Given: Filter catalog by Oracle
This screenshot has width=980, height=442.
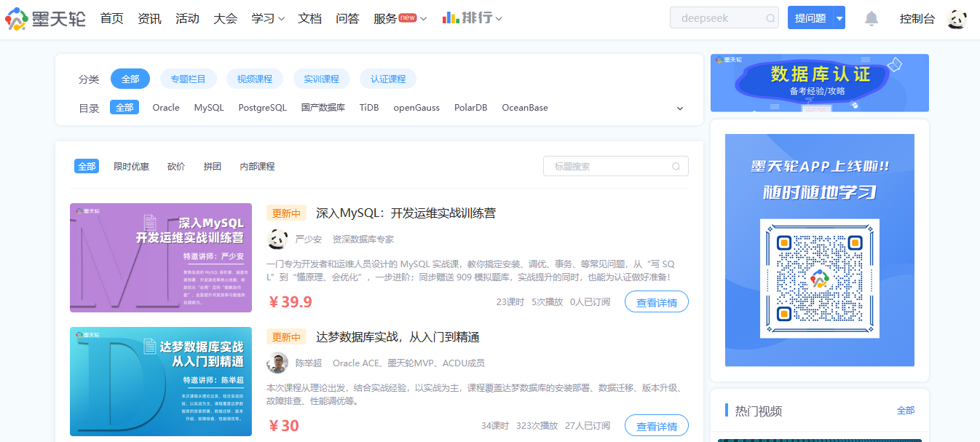Looking at the screenshot, I should pyautogui.click(x=166, y=107).
